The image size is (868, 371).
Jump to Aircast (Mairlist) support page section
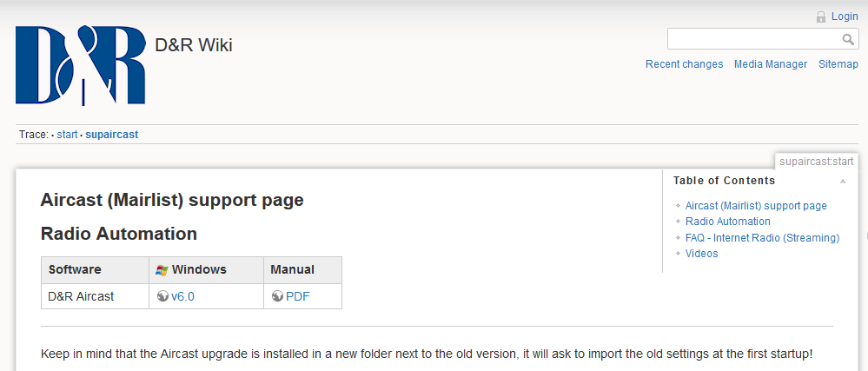[x=756, y=206]
